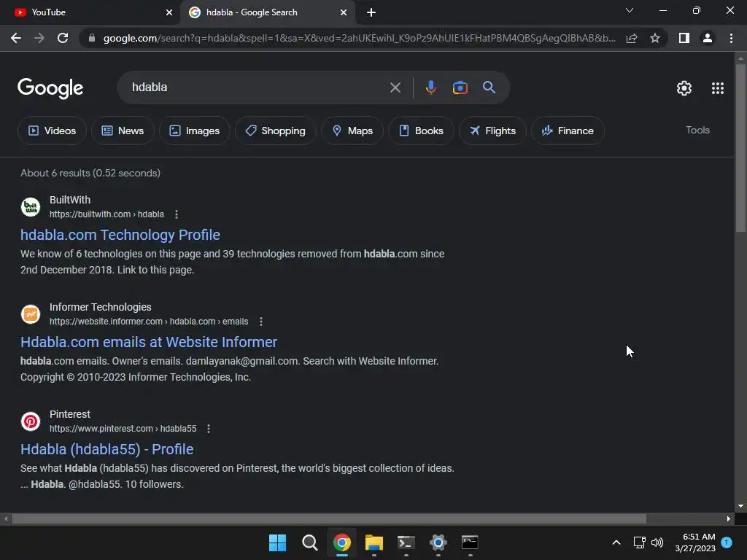Viewport: 747px width, 560px height.
Task: Click the horizontal scrollbar thumb
Action: pos(329,518)
